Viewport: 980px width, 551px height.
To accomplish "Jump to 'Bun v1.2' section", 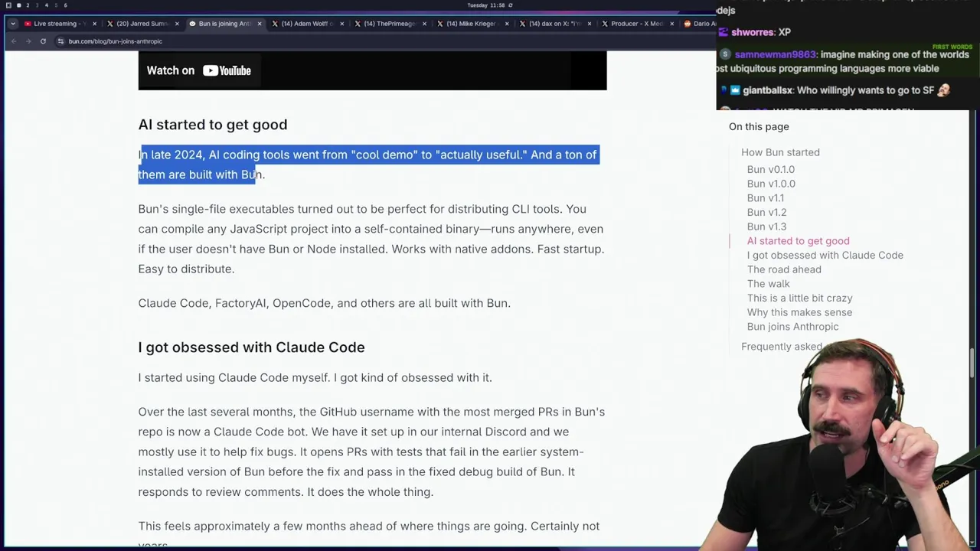I will pyautogui.click(x=766, y=212).
